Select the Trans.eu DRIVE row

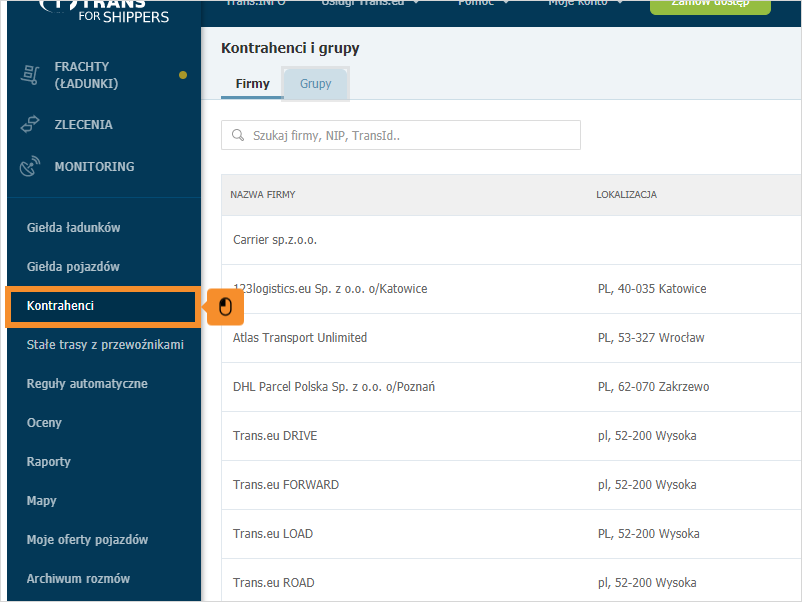point(511,436)
